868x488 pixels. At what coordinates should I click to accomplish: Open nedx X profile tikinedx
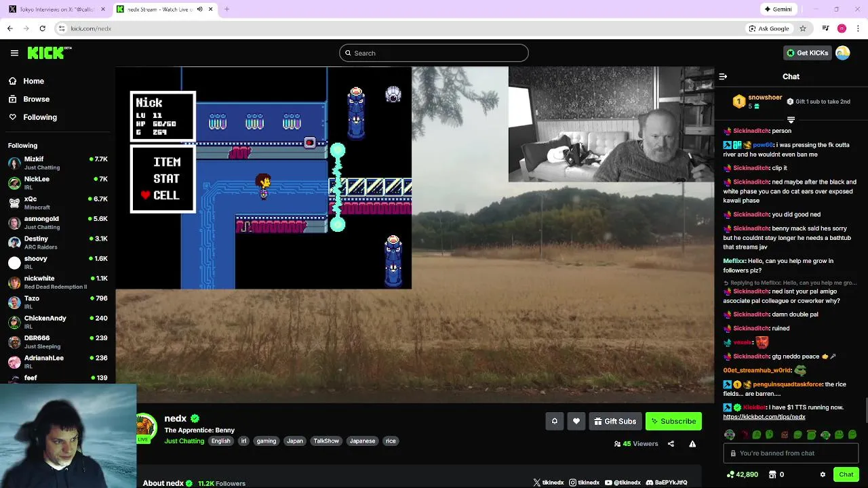[549, 483]
